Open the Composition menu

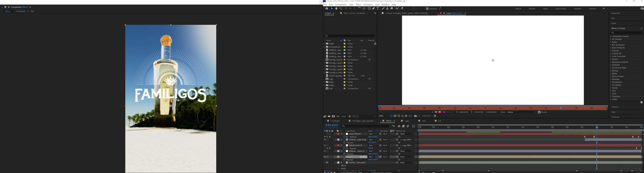coord(341,5)
